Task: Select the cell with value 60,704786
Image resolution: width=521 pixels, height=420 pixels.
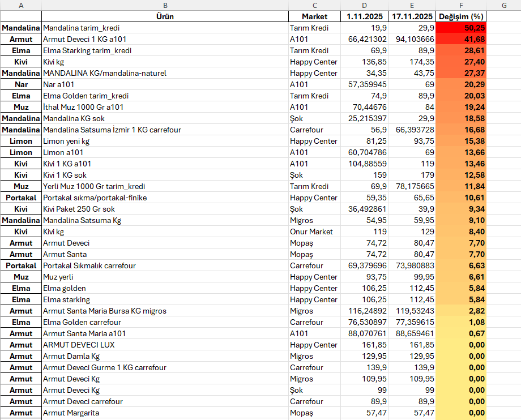Action: click(x=365, y=152)
